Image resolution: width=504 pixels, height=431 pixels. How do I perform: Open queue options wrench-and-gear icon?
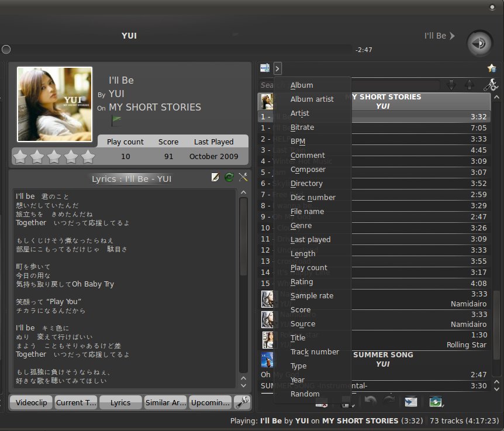coord(491,85)
